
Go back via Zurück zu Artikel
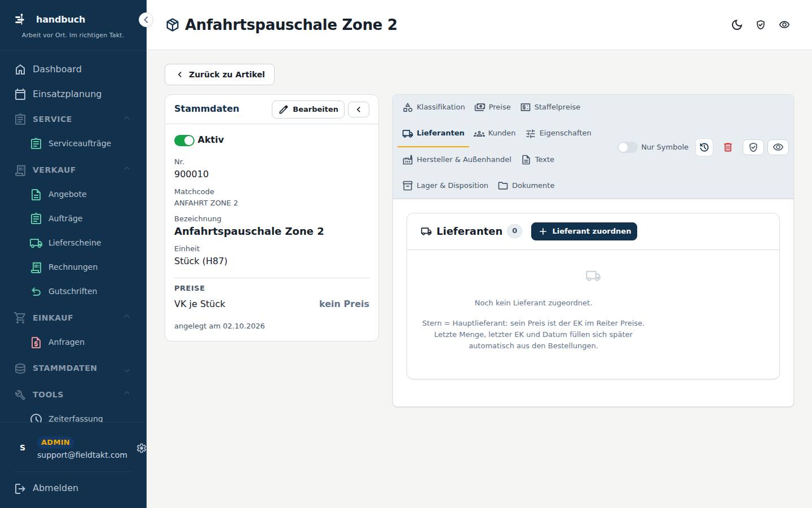click(x=219, y=75)
